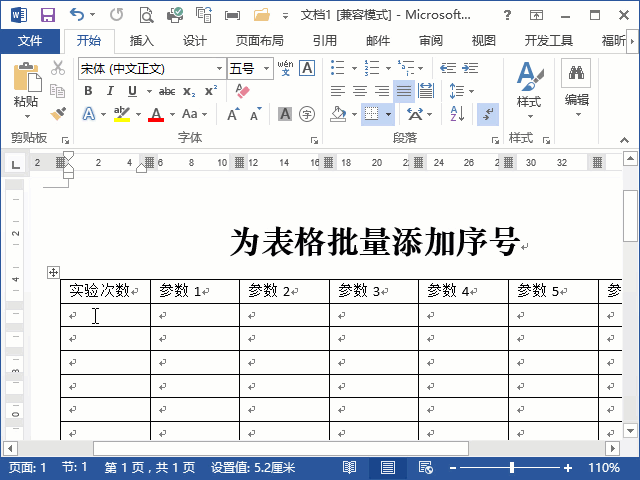The width and height of the screenshot is (640, 480).
Task: Click the Copy icon in clipboard group
Action: pos(57,91)
